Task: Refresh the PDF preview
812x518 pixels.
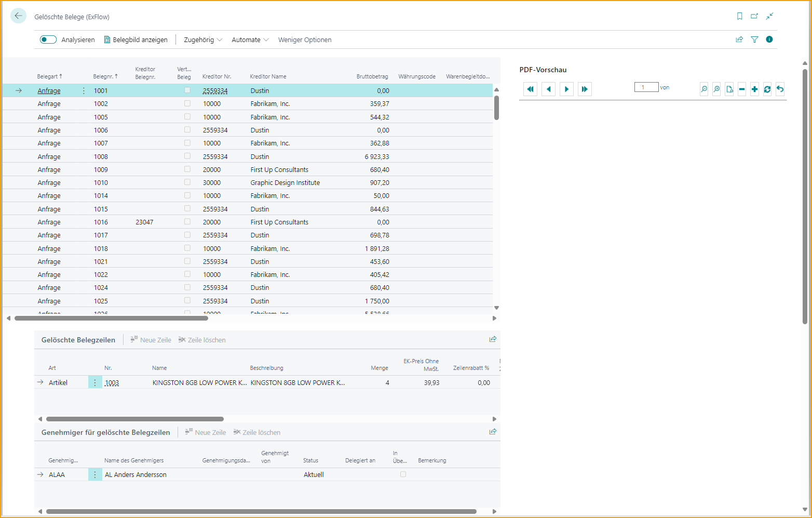Action: (x=767, y=89)
